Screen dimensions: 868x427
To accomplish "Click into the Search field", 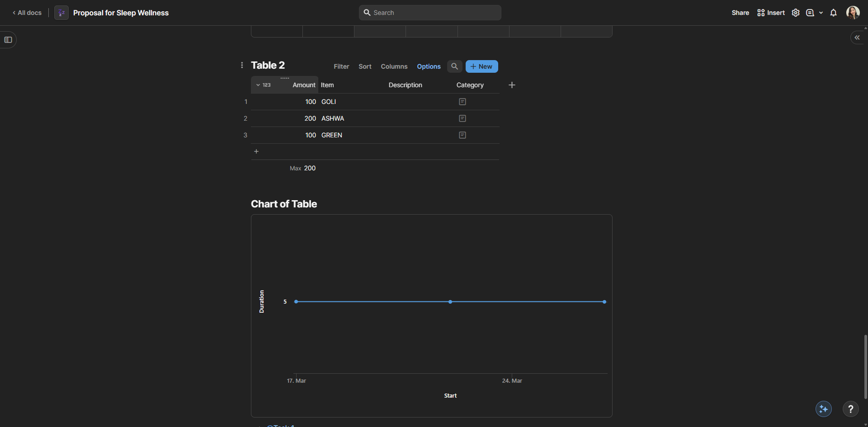I will (429, 13).
